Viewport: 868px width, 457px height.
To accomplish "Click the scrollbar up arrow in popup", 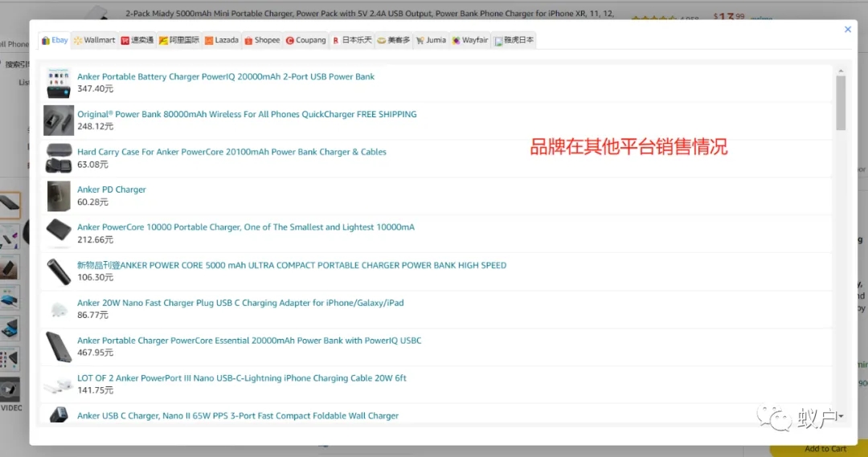I will (841, 71).
